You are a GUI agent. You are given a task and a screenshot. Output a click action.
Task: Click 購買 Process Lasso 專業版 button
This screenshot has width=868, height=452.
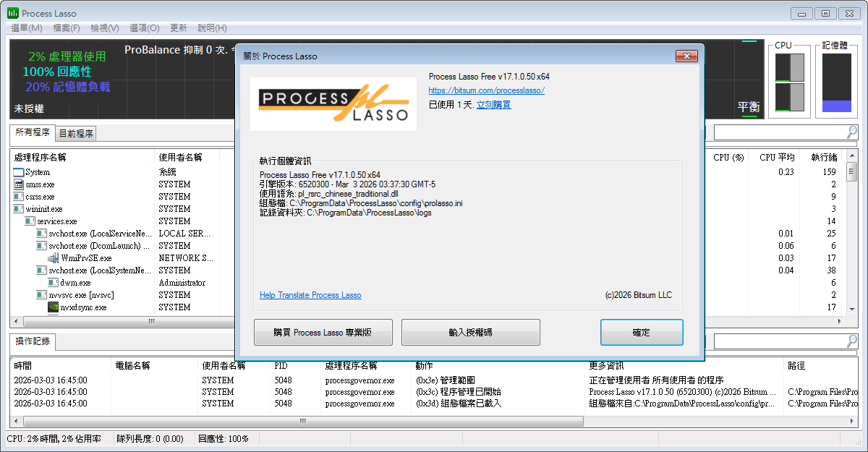[x=323, y=333]
